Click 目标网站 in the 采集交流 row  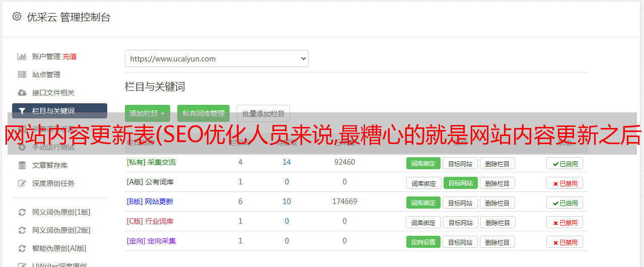[x=460, y=163]
